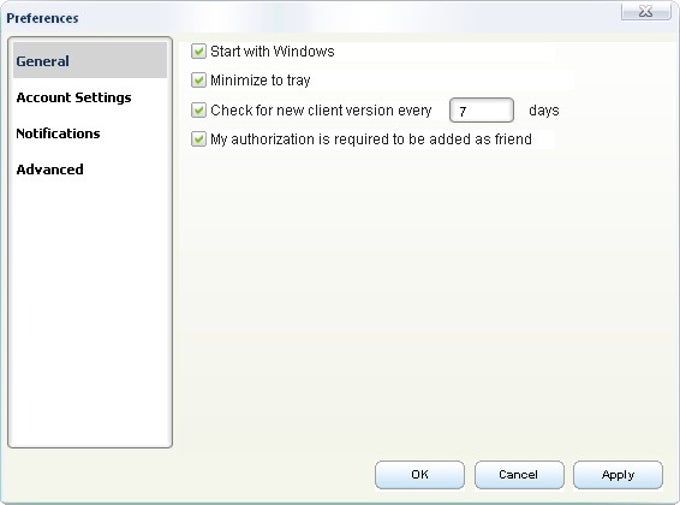Screen dimensions: 680x505
Task: Go to the Advanced section
Action: [50, 169]
